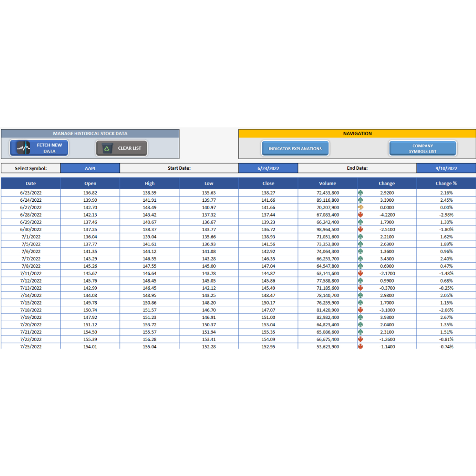Screen dimensions: 476x476
Task: Open the Start Date field showing 6/23/2022
Action: (268, 168)
